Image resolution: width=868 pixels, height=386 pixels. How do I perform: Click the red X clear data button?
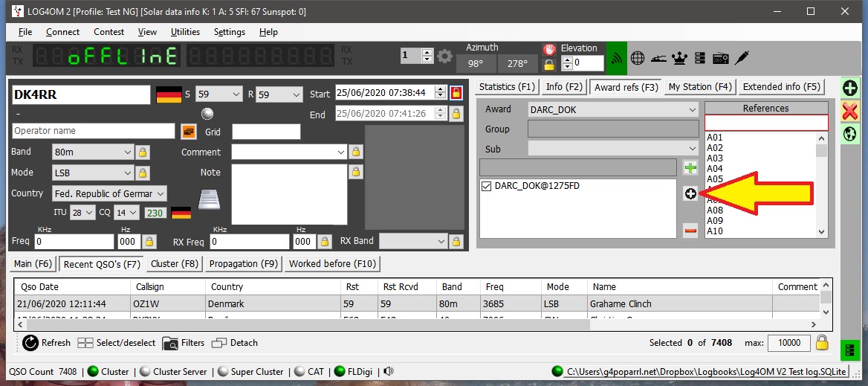click(850, 112)
